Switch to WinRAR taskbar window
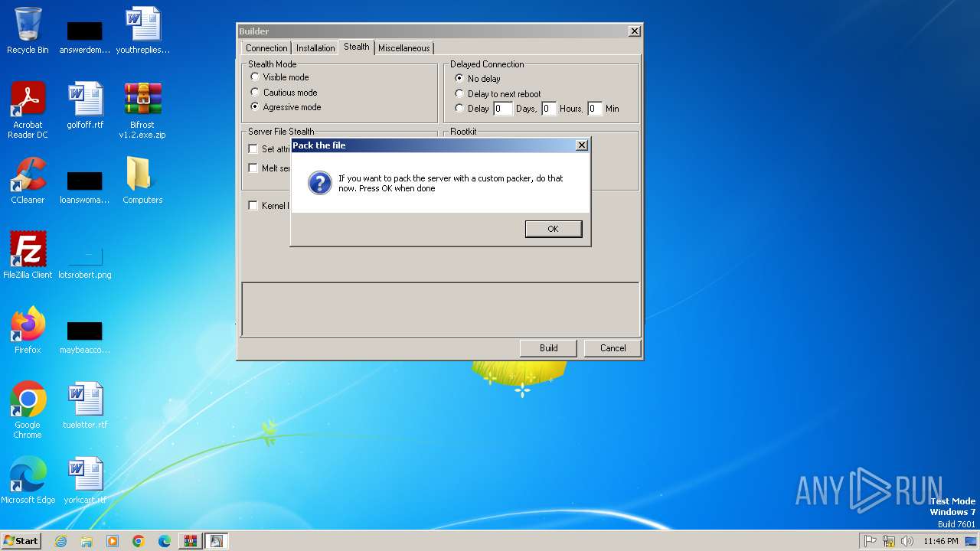 click(191, 541)
